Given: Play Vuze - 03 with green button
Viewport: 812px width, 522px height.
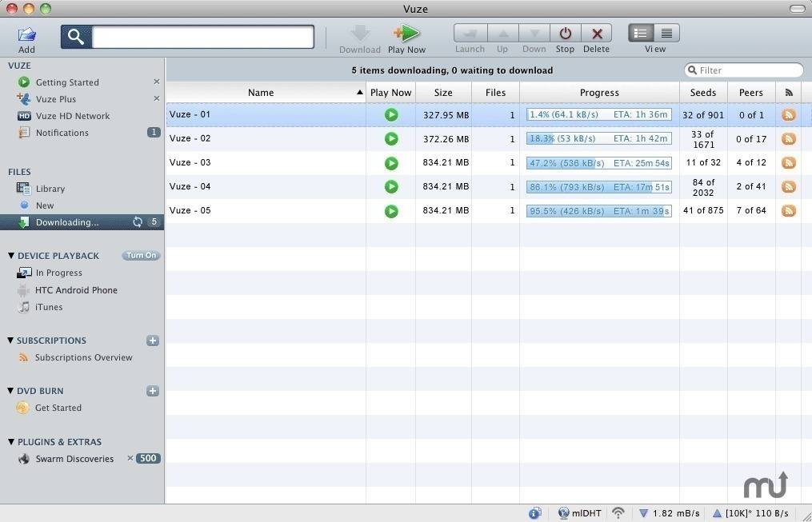Looking at the screenshot, I should click(x=391, y=163).
